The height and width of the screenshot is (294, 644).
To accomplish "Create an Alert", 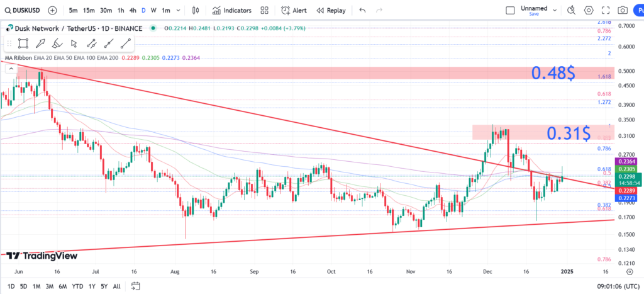I will coord(294,10).
